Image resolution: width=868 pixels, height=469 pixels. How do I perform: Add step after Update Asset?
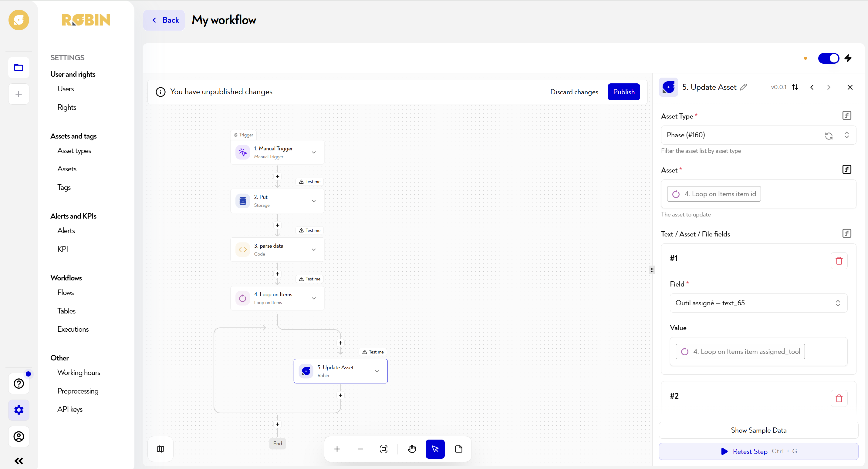pyautogui.click(x=341, y=395)
